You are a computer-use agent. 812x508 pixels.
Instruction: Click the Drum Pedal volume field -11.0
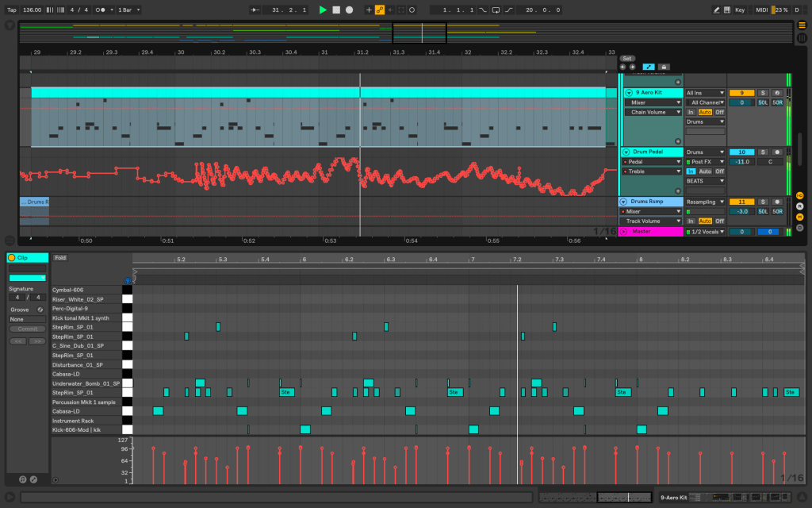[x=741, y=162]
